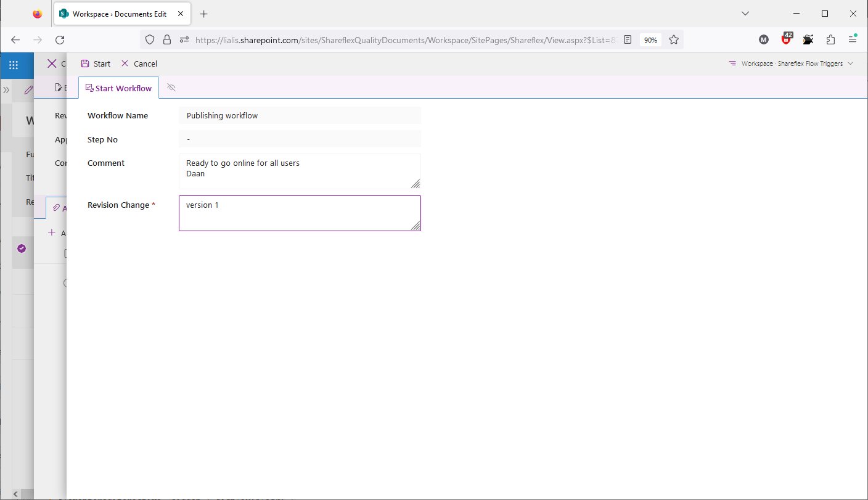868x500 pixels.
Task: Expand the Workspace Shareflex Flow Triggers dropdown
Action: [791, 64]
